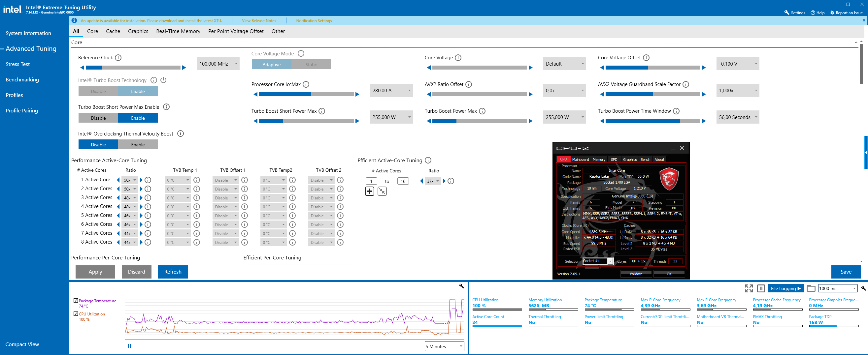The width and height of the screenshot is (868, 355).
Task: Enable Intel Turbo Boost Technology
Action: pyautogui.click(x=138, y=91)
